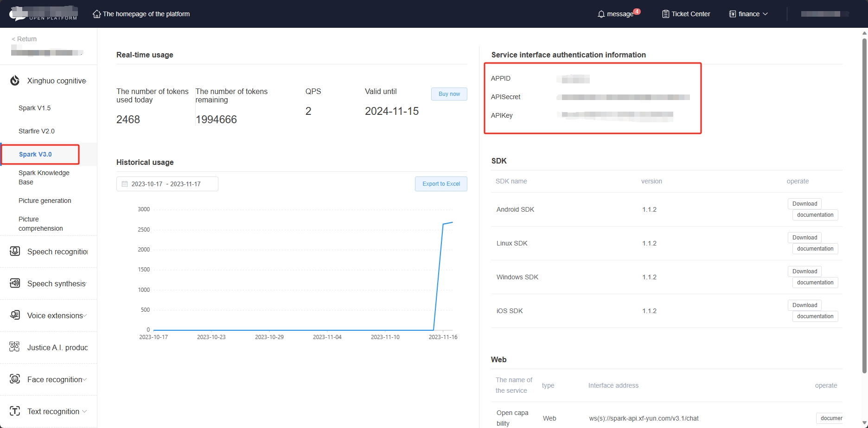
Task: Open Linux SDK documentation
Action: [815, 249]
